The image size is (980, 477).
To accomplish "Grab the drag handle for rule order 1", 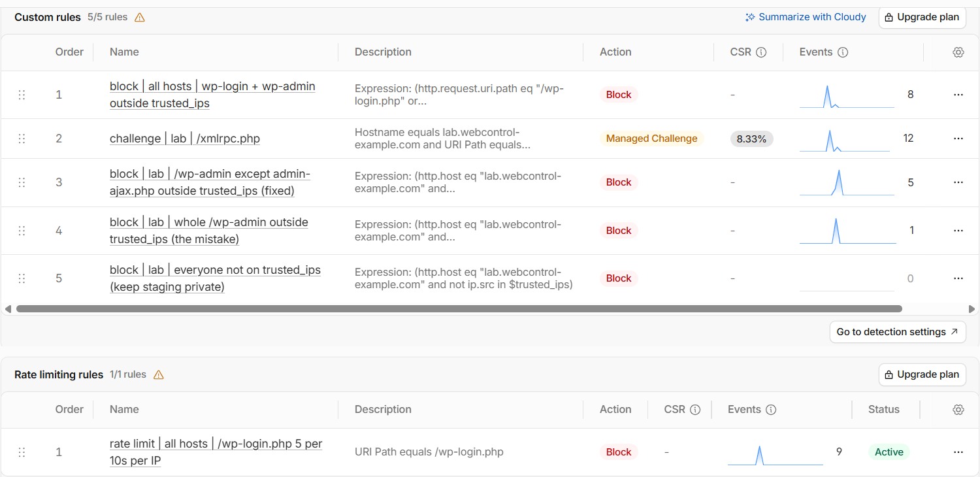I will 22,95.
